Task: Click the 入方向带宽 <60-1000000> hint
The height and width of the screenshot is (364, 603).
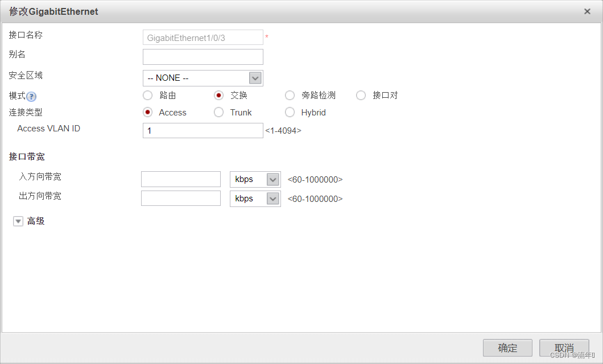Action: 315,180
